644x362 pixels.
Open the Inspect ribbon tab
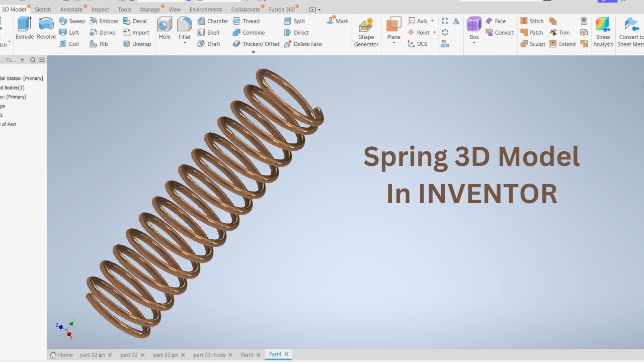coord(100,10)
